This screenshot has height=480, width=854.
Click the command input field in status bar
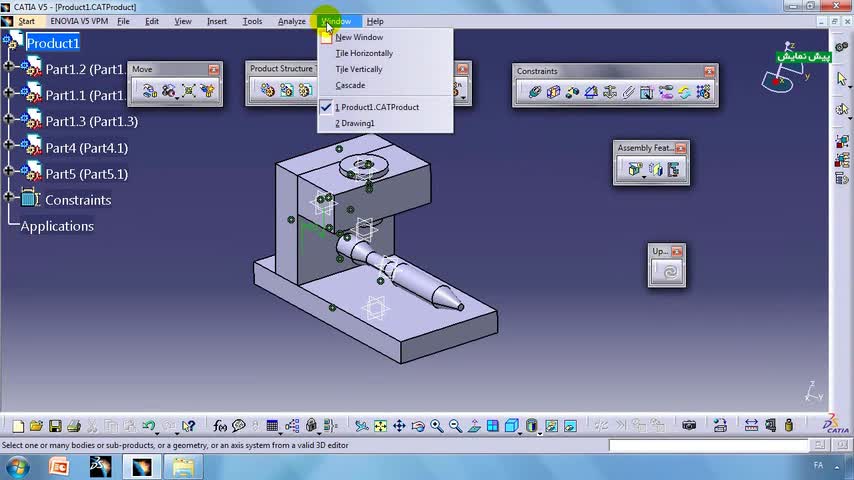(708, 445)
